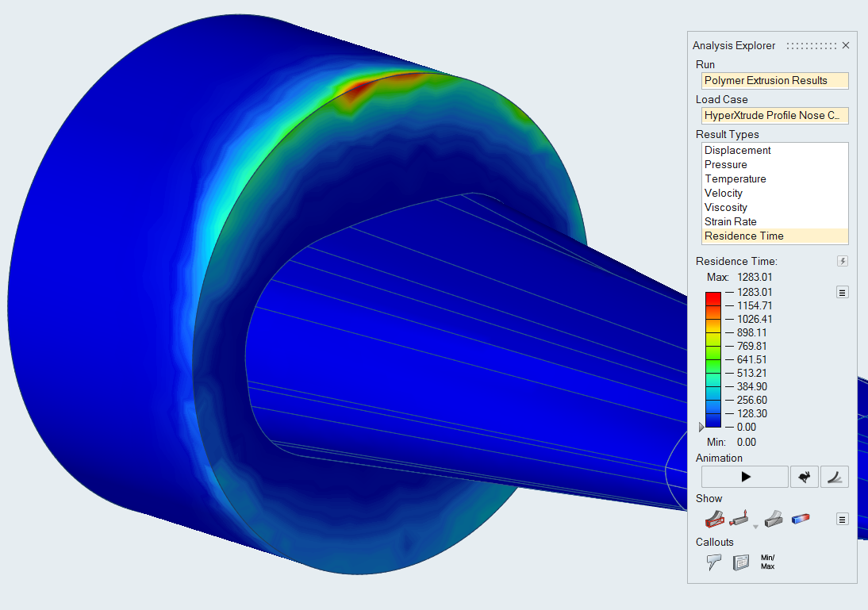This screenshot has width=868, height=610.
Task: Expand loads display options dropdown arrow
Action: (x=755, y=527)
